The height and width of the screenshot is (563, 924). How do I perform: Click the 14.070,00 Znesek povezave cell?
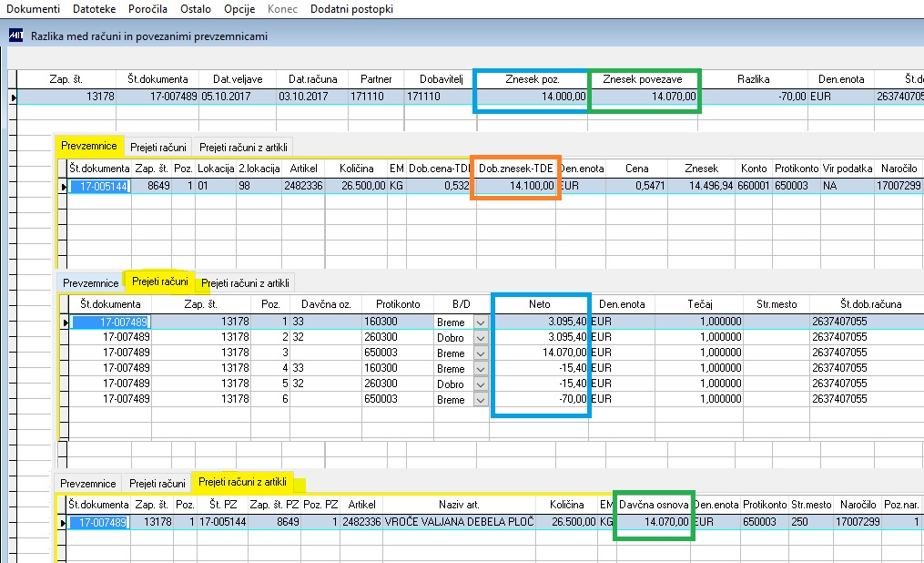click(643, 96)
